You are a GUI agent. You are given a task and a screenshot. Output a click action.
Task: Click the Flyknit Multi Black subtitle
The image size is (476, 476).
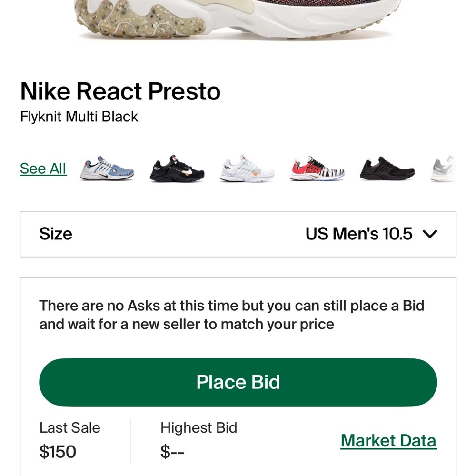[79, 116]
